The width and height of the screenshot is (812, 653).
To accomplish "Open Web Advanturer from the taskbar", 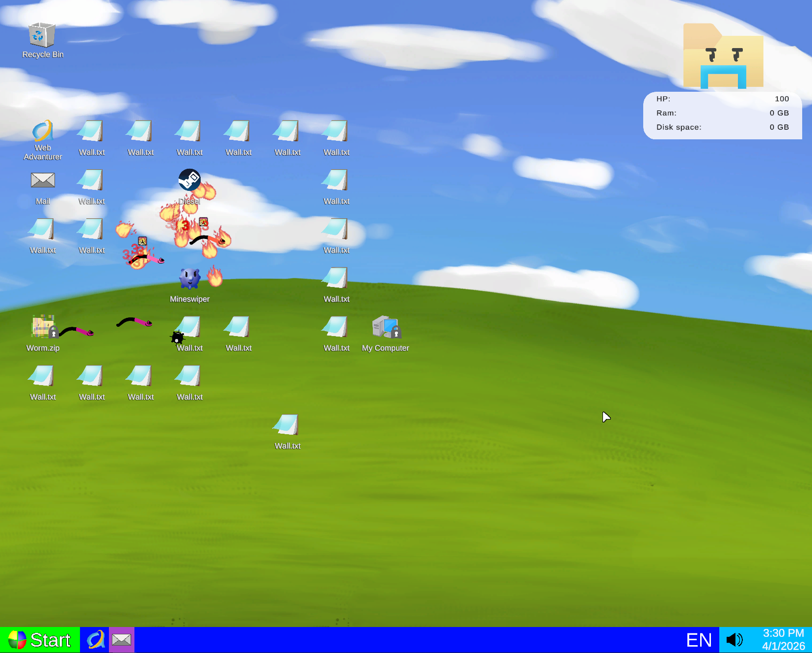I will pos(95,640).
